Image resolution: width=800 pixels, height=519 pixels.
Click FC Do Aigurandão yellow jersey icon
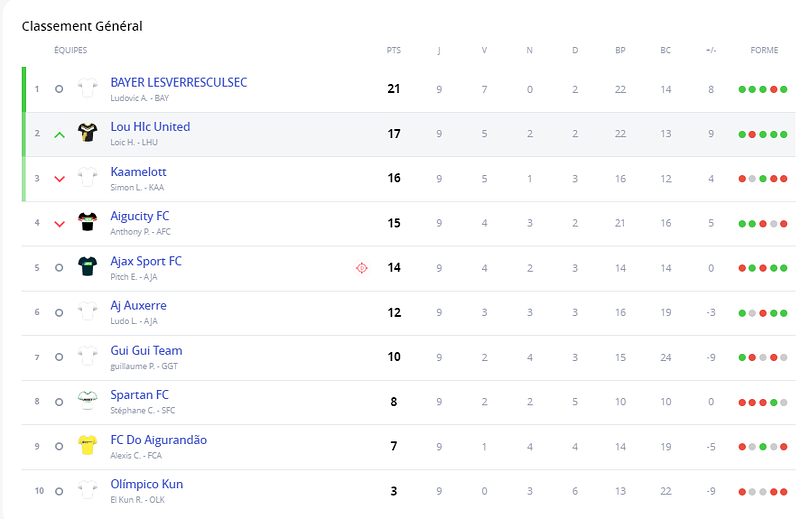(x=87, y=445)
